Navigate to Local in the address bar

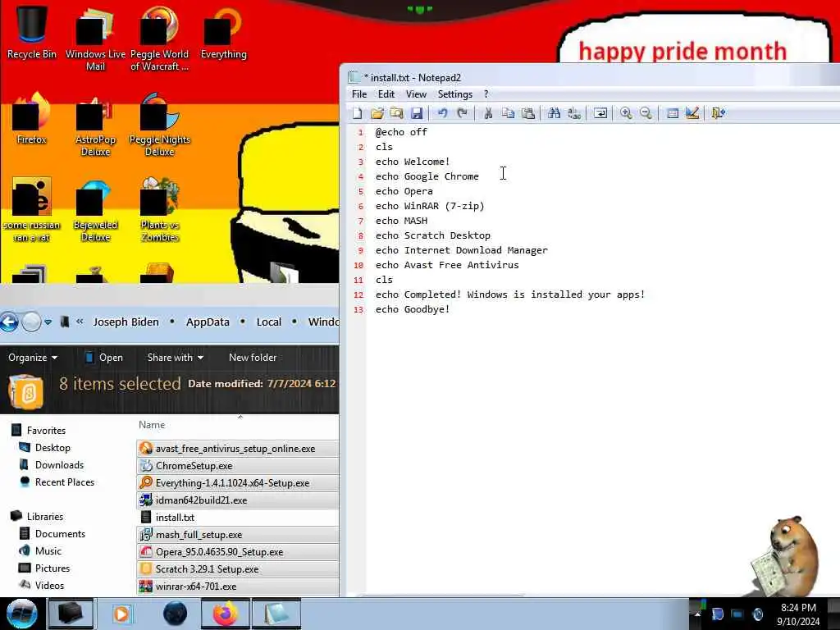click(268, 322)
